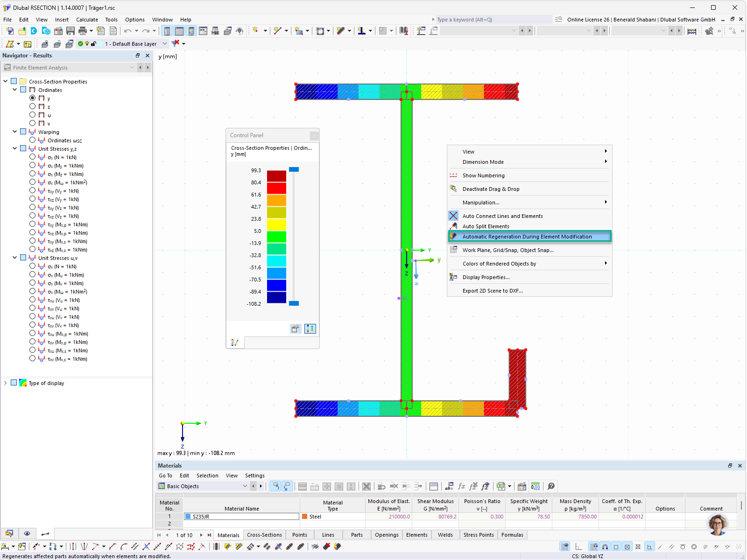747x560 pixels.
Task: Click the layer manager stack icon
Action: click(x=69, y=44)
